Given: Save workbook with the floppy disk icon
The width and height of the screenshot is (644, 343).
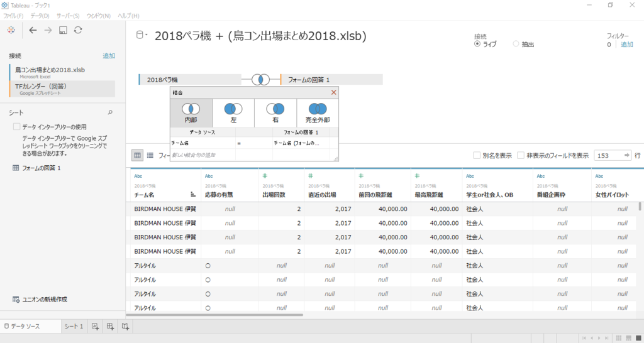Looking at the screenshot, I should (x=63, y=30).
